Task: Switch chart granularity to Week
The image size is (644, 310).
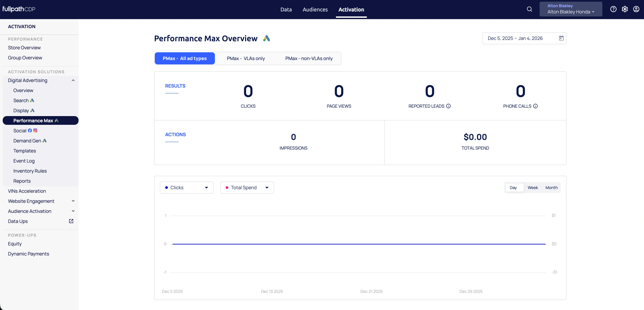Action: pos(533,188)
